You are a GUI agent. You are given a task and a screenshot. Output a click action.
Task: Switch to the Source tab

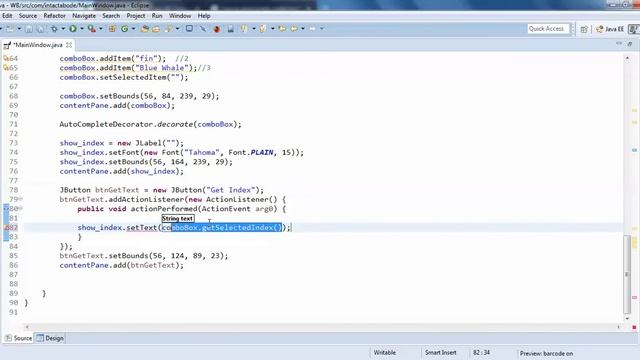pyautogui.click(x=19, y=338)
